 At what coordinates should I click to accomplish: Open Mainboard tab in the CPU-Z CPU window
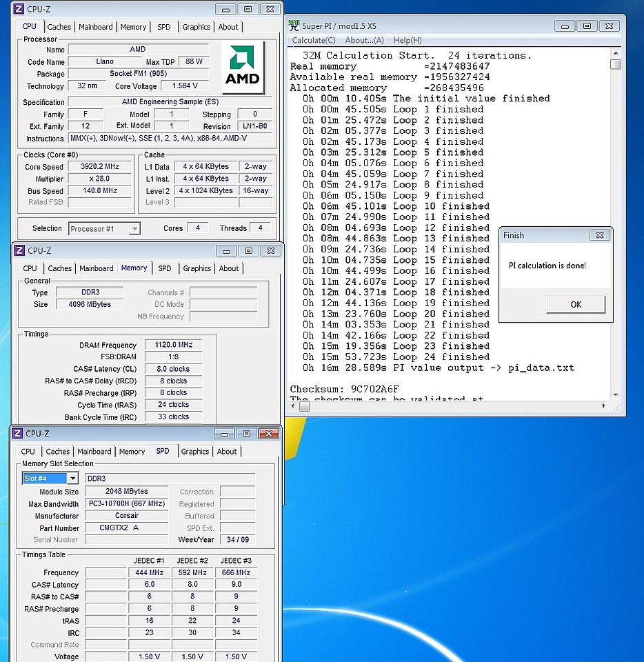point(96,27)
